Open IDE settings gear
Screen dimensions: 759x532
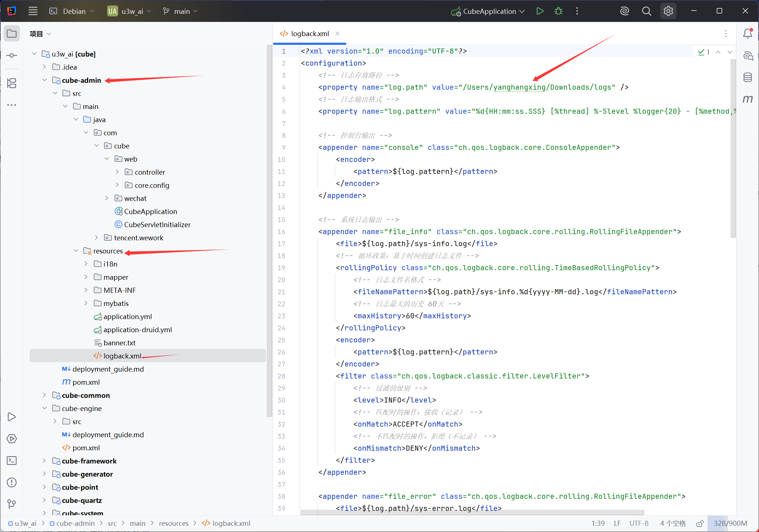tap(668, 11)
